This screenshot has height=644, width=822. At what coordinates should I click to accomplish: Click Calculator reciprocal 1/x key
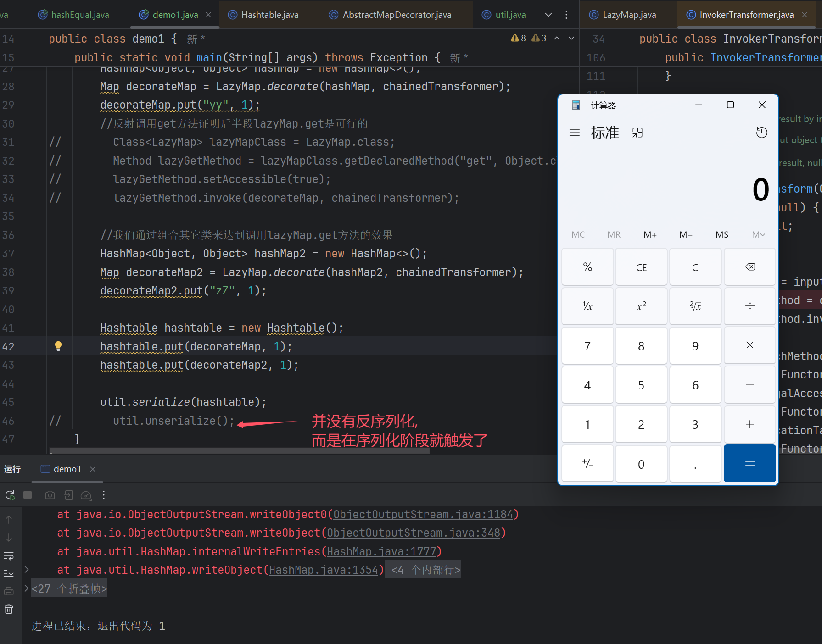tap(587, 306)
